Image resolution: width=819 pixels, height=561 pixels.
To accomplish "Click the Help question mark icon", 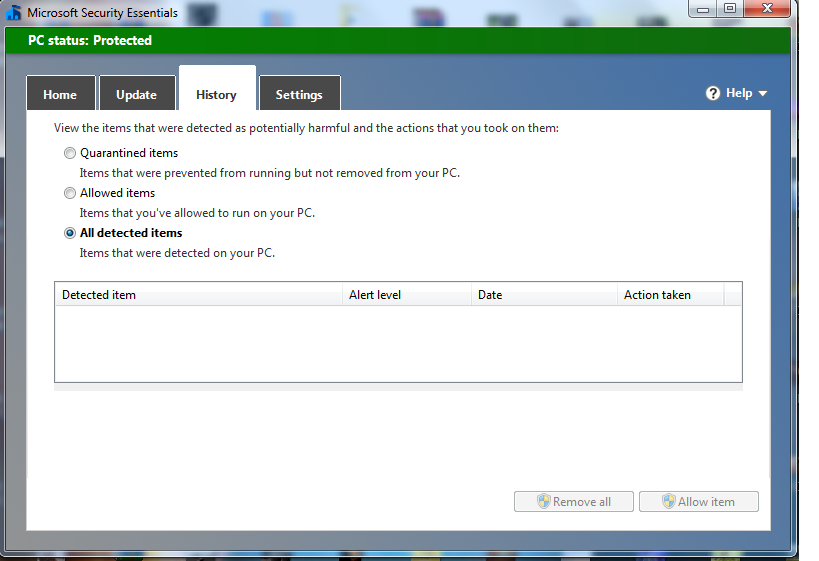I will (713, 93).
